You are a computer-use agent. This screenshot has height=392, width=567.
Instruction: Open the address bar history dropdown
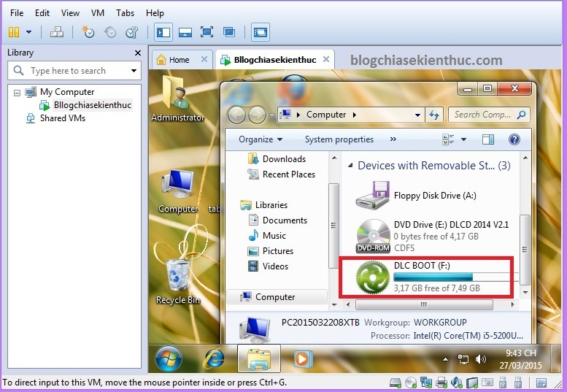[417, 115]
